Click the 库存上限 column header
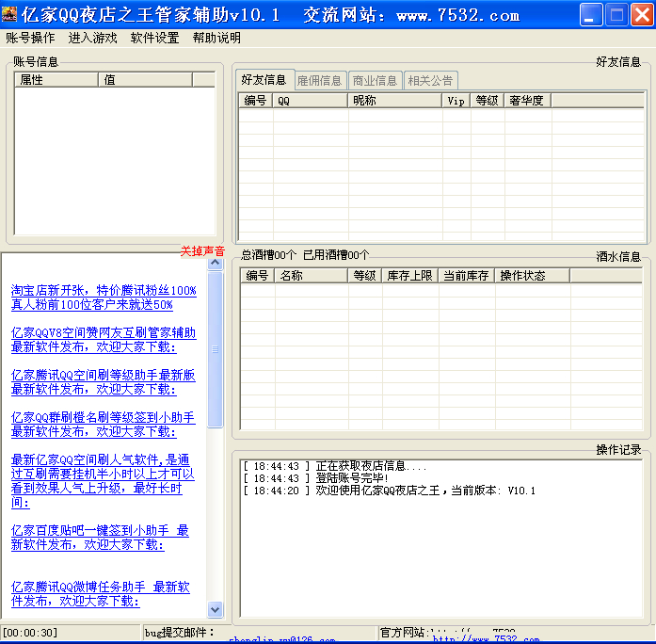656x644 pixels. 410,275
